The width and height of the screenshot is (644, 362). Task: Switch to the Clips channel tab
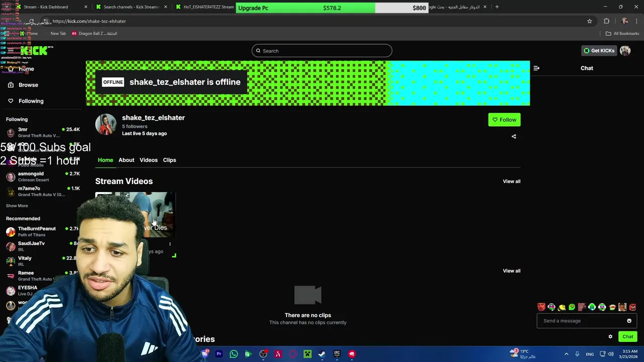coord(170,160)
